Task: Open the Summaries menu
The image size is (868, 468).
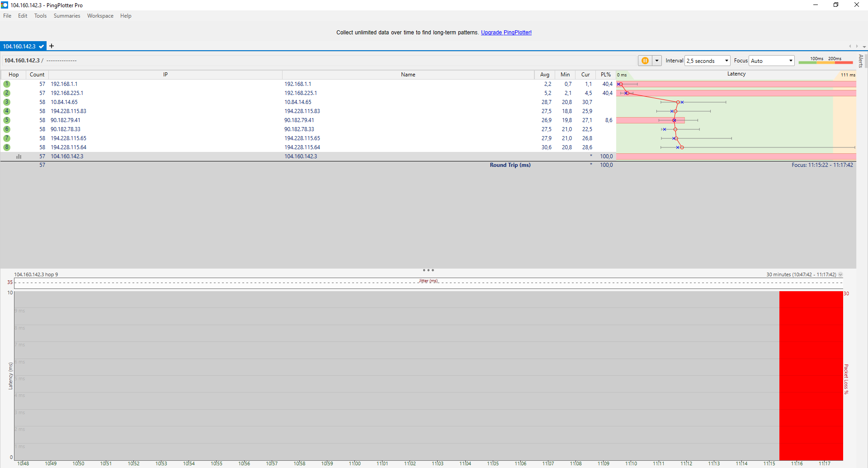Action: [66, 16]
